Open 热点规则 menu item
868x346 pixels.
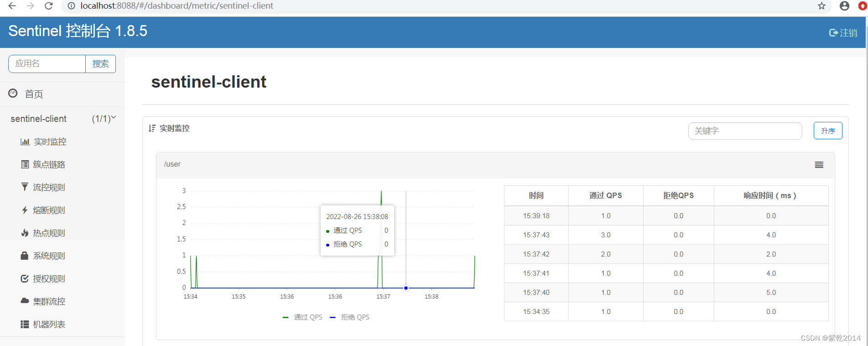point(49,233)
